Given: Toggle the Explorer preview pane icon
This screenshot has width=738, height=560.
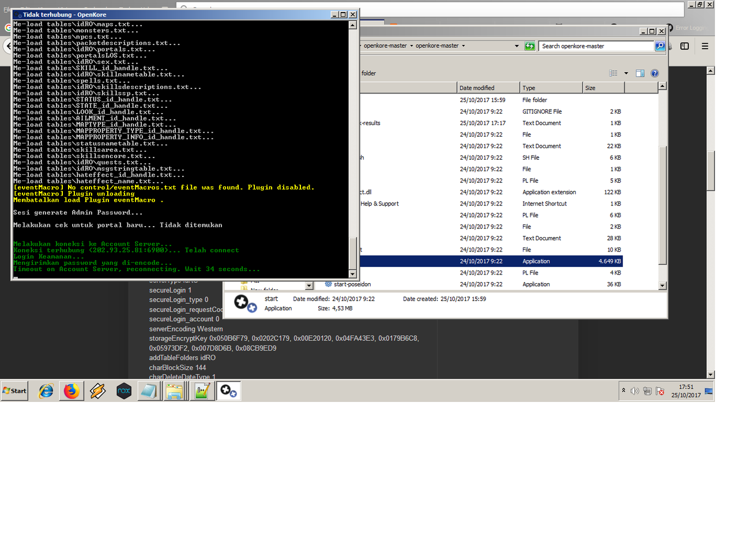Looking at the screenshot, I should 640,73.
